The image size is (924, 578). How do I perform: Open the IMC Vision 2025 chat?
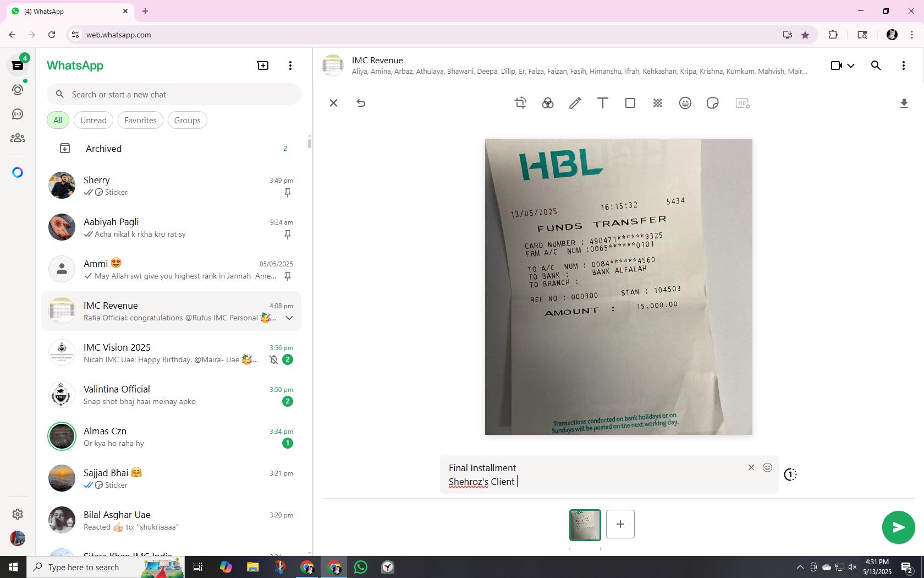click(x=172, y=353)
